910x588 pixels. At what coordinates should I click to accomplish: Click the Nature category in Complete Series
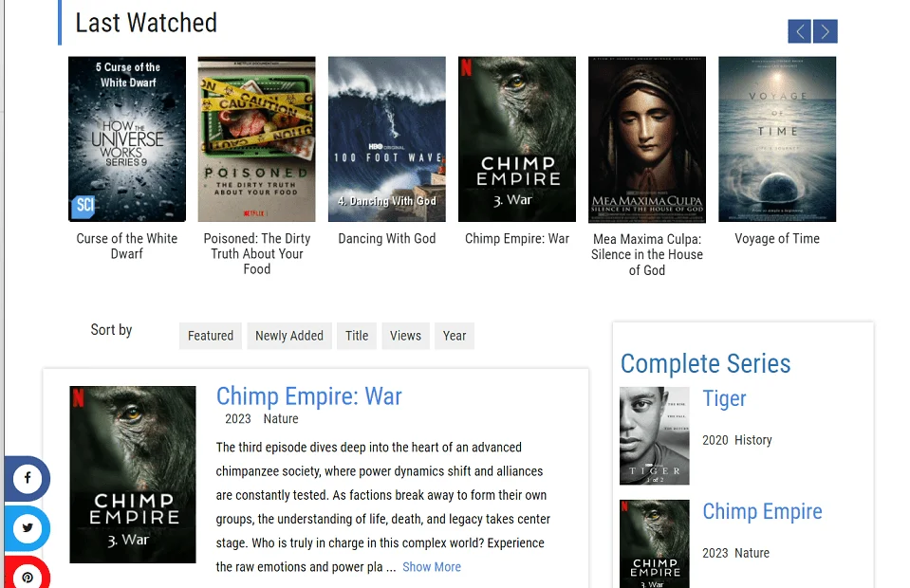752,553
